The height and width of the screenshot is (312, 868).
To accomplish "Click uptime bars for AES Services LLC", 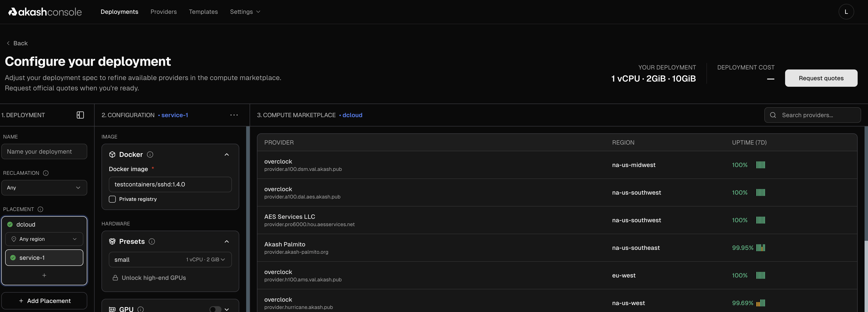I will coord(760,220).
